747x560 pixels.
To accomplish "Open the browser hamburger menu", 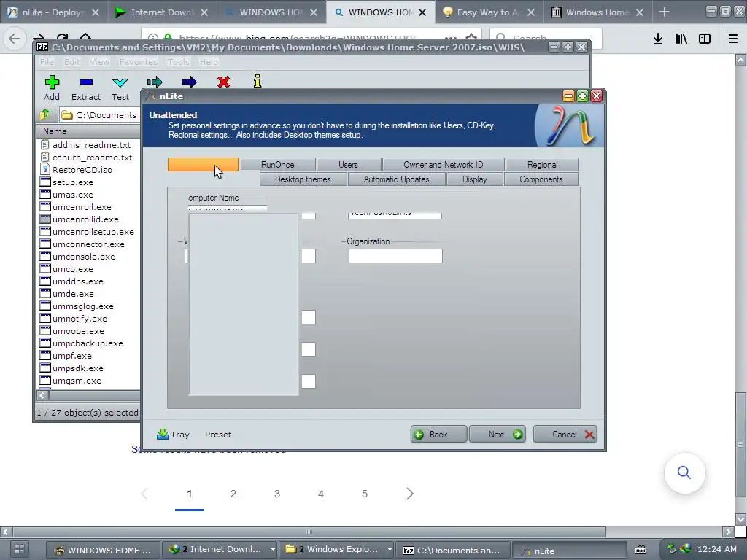I will [x=732, y=39].
